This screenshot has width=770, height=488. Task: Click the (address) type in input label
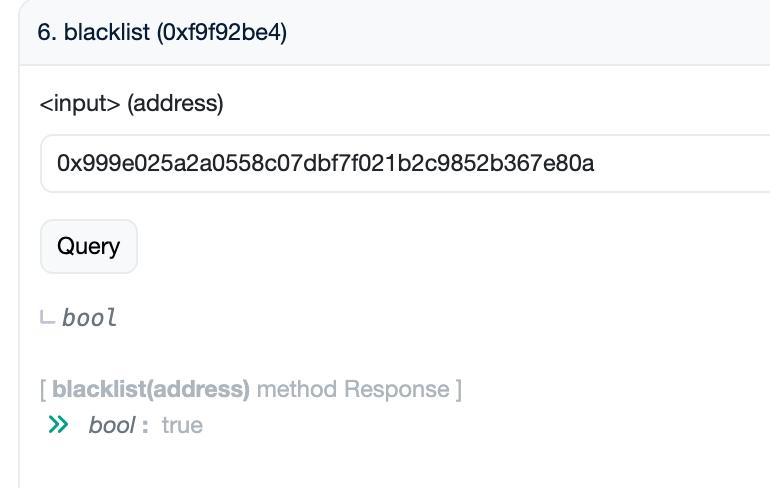tap(175, 103)
